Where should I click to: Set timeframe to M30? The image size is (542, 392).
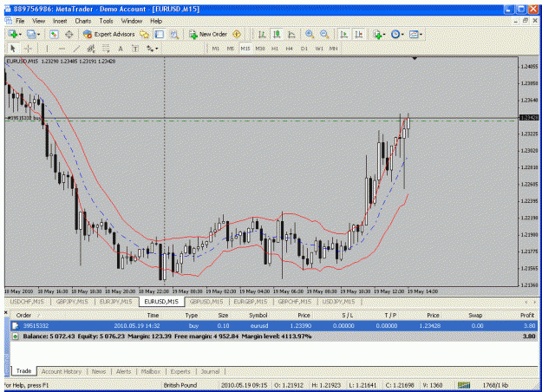260,49
